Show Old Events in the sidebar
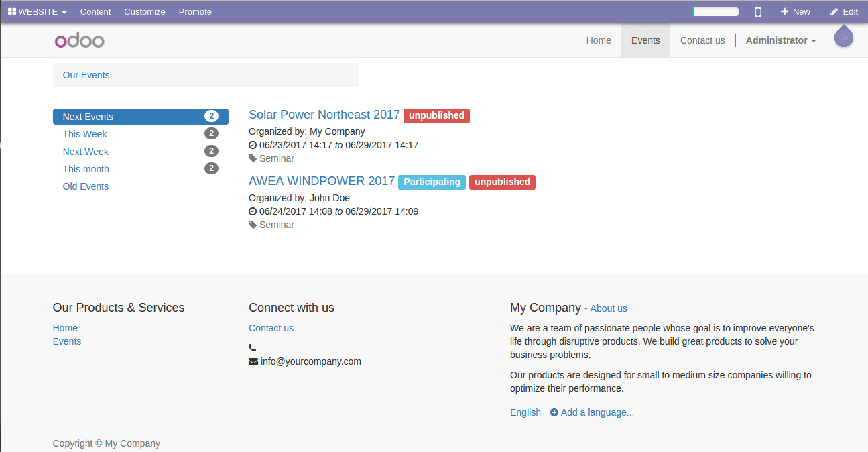The height and width of the screenshot is (452, 868). (x=85, y=186)
